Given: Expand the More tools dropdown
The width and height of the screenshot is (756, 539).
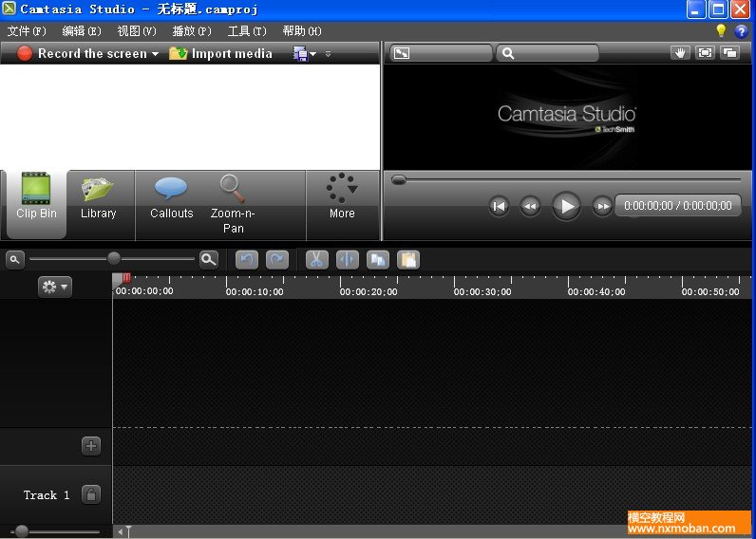Looking at the screenshot, I should (342, 197).
